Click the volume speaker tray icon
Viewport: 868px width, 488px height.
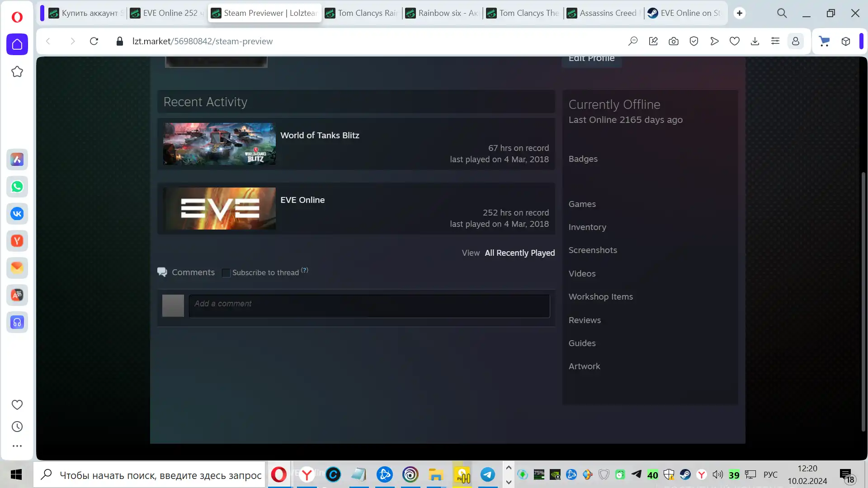(x=717, y=474)
